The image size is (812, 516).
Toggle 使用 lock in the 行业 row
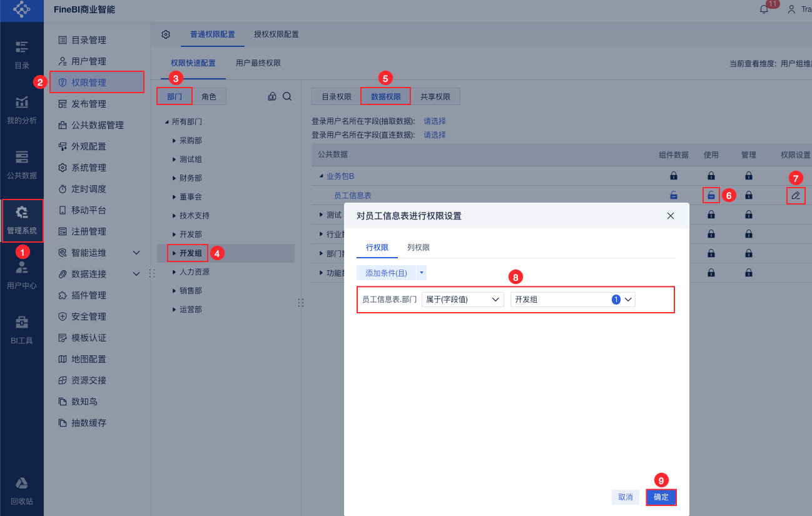coord(711,235)
